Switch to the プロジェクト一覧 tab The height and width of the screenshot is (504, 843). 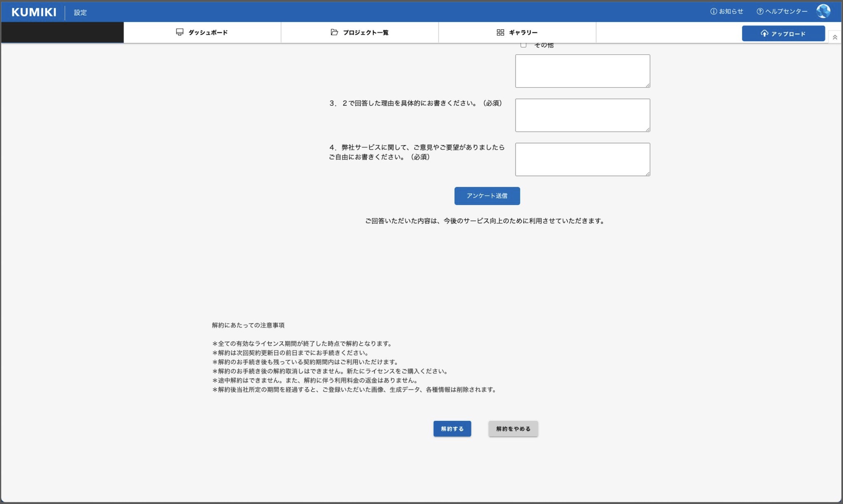pyautogui.click(x=365, y=32)
